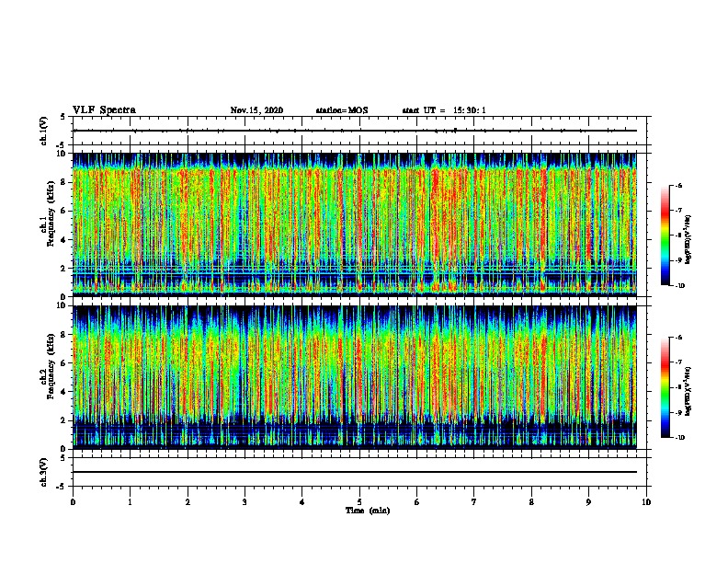
Task: Click time-axis tick label "7" at bottom
Action: coord(474,502)
